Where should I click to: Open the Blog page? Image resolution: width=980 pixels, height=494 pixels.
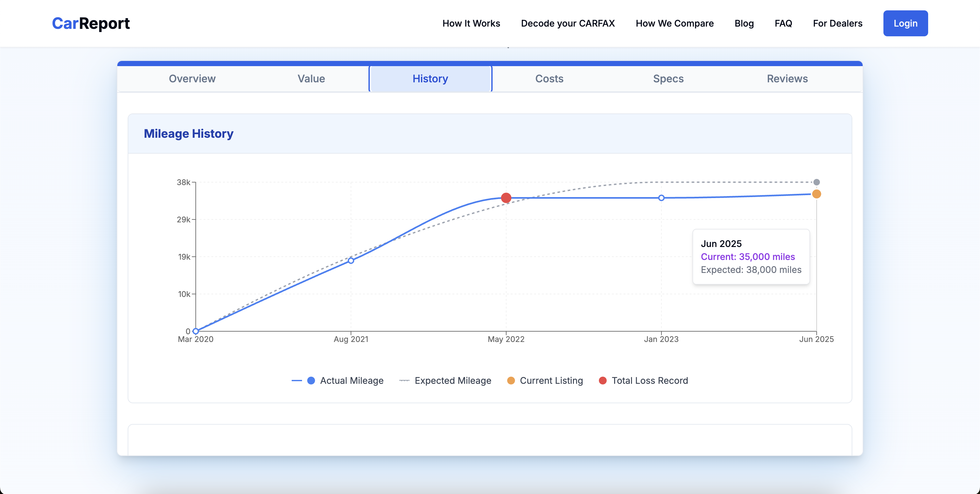click(744, 23)
